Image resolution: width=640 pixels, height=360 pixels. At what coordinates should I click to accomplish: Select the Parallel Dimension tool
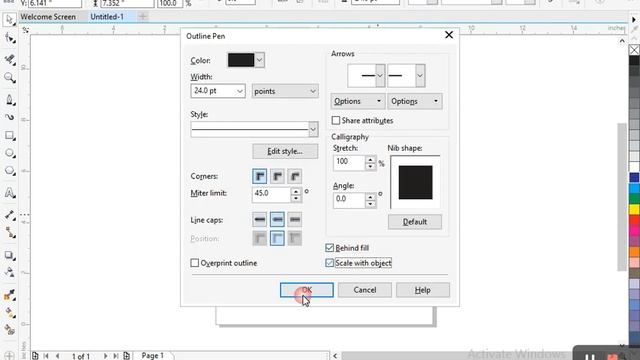[x=9, y=215]
